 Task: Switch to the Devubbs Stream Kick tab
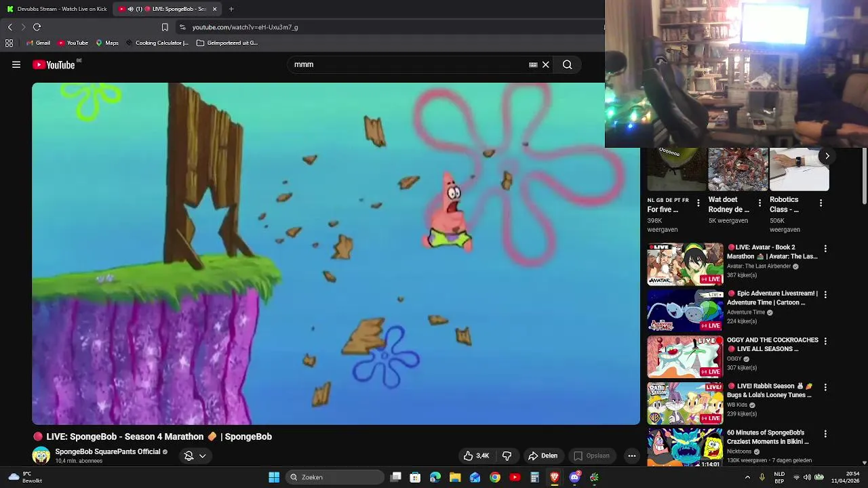tap(56, 9)
